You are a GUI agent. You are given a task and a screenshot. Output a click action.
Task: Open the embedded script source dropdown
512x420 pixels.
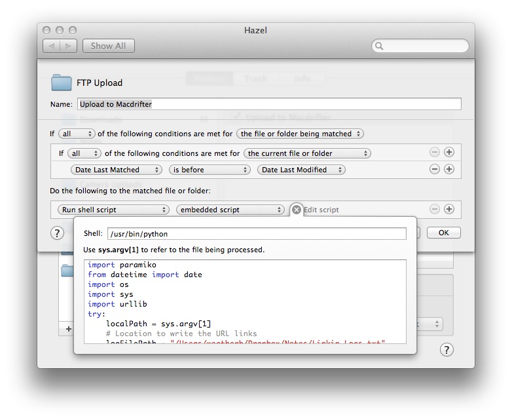230,210
